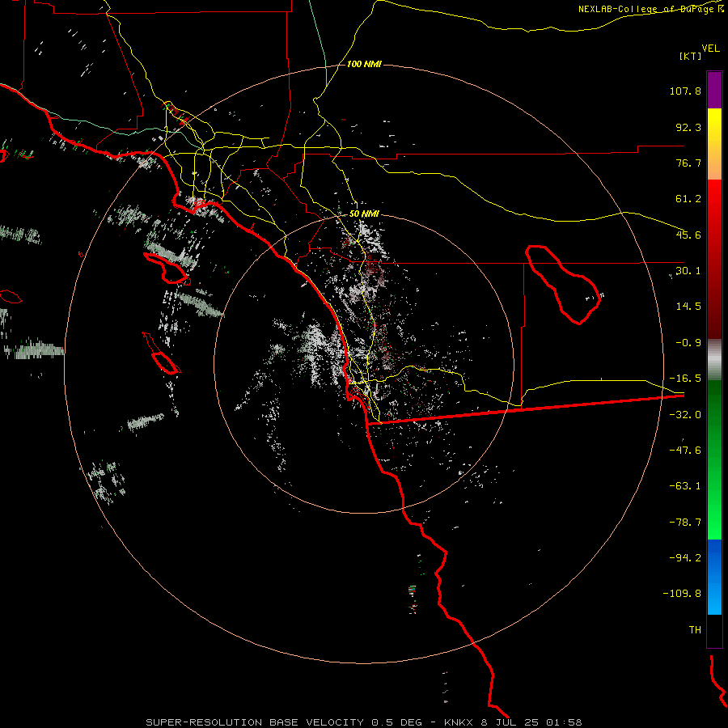Select the 45.6 legend value
This screenshot has width=728, height=728.
coord(688,235)
